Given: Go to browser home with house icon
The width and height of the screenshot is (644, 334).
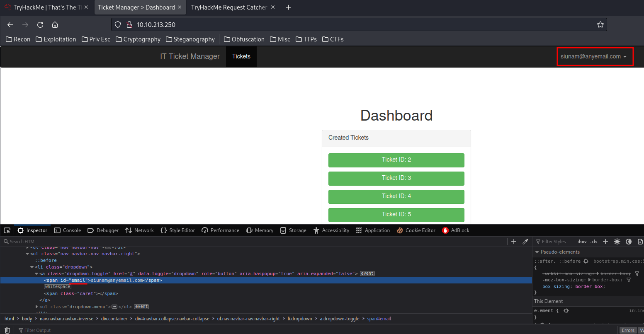Looking at the screenshot, I should click(x=55, y=25).
